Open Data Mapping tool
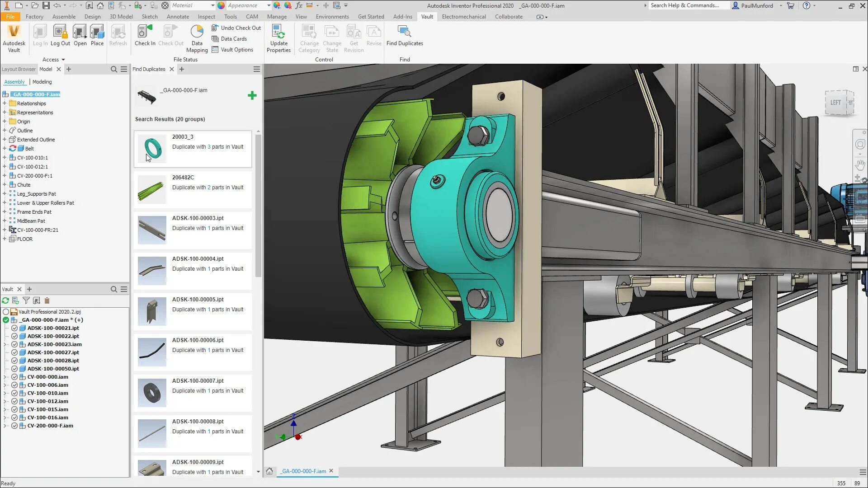 click(197, 39)
